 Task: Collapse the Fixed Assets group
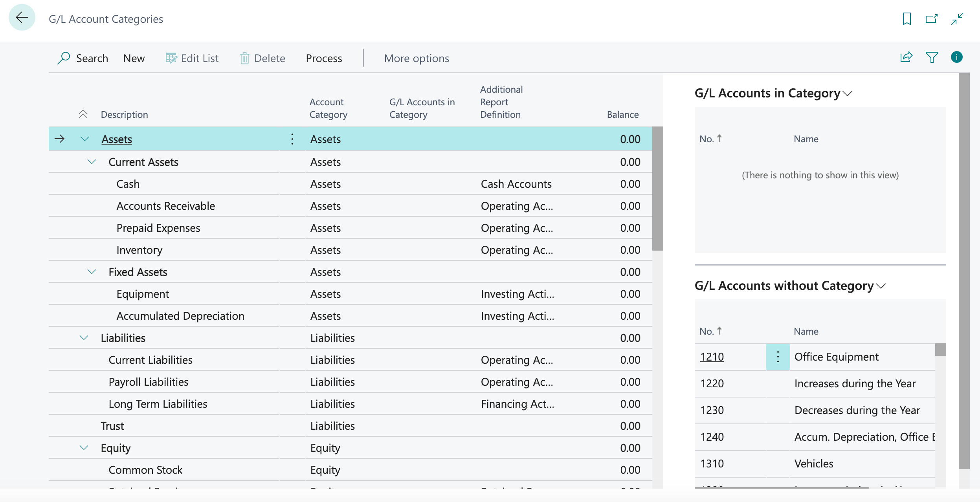click(x=92, y=272)
